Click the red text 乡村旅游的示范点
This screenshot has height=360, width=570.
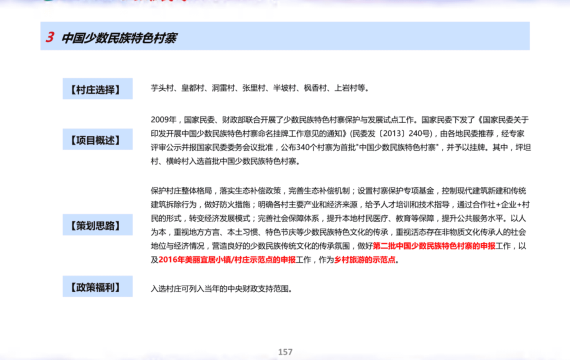[x=365, y=260]
